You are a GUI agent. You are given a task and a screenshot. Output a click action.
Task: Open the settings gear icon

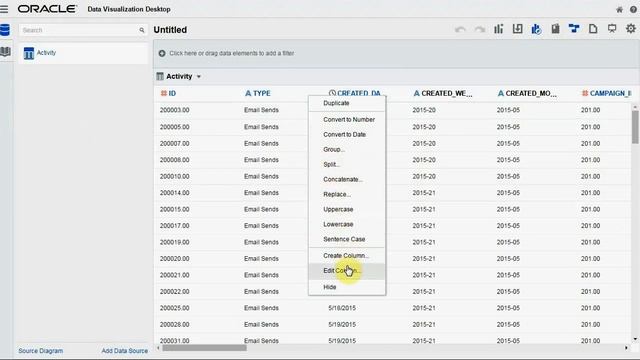point(631,29)
